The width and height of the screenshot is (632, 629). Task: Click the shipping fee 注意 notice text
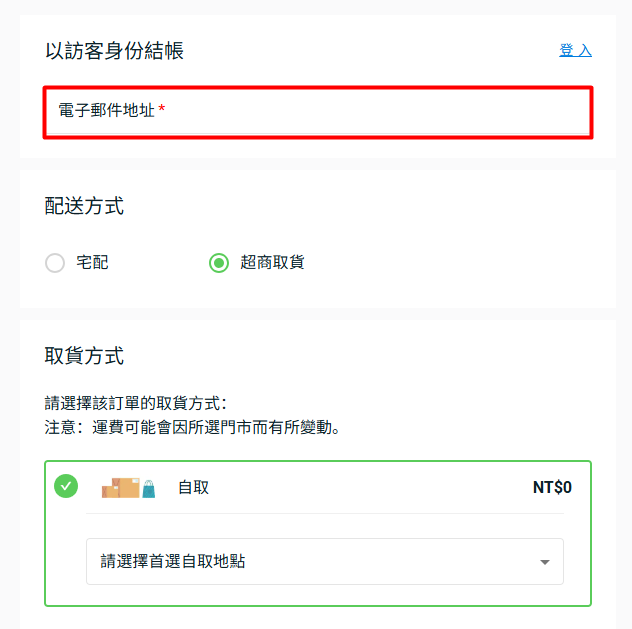[x=194, y=428]
